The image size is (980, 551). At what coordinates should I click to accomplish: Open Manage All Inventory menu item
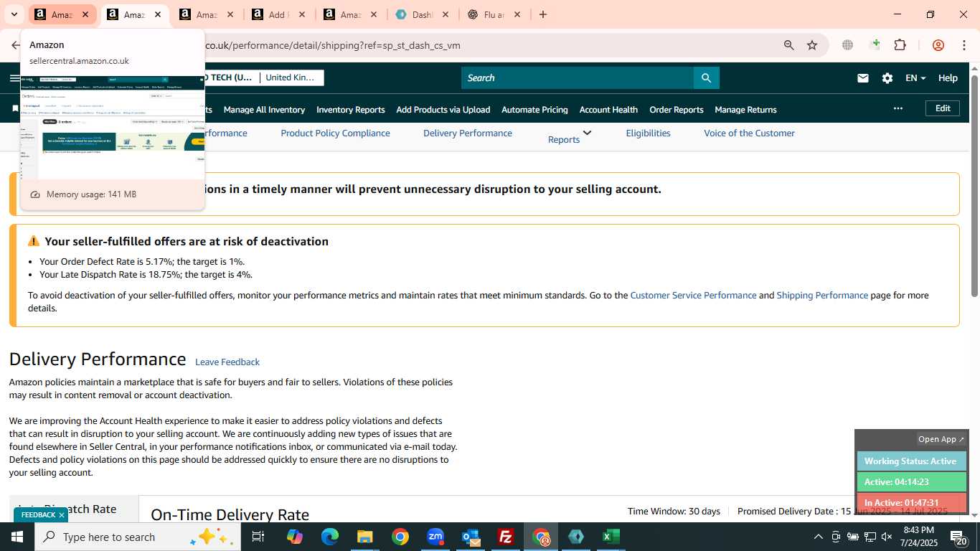click(264, 110)
